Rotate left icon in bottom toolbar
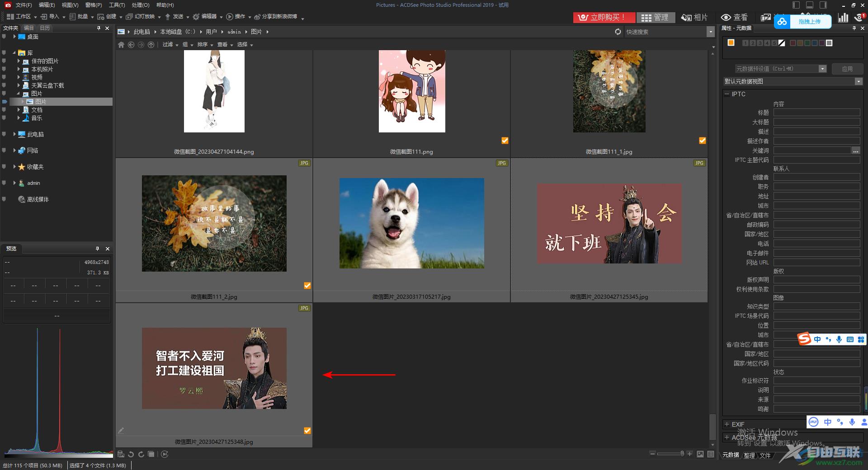This screenshot has height=470, width=868. [x=131, y=454]
